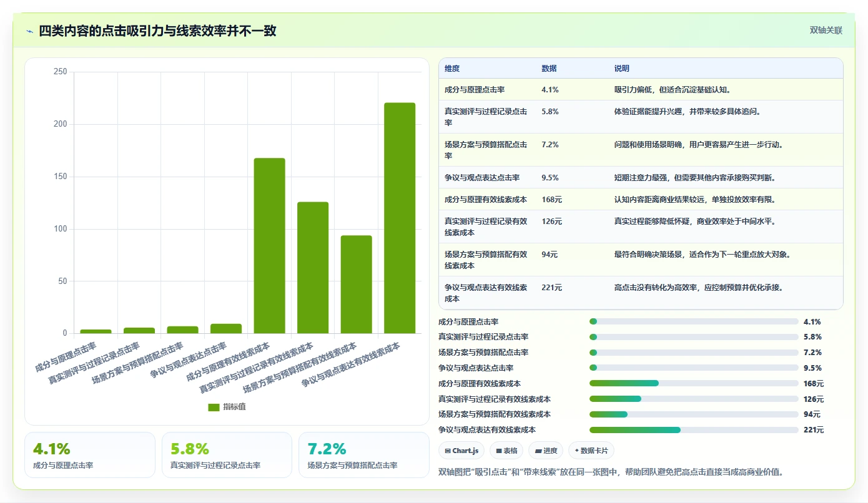The image size is (868, 503).
Task: Click the 数据卡片 tag chip
Action: coord(591,451)
